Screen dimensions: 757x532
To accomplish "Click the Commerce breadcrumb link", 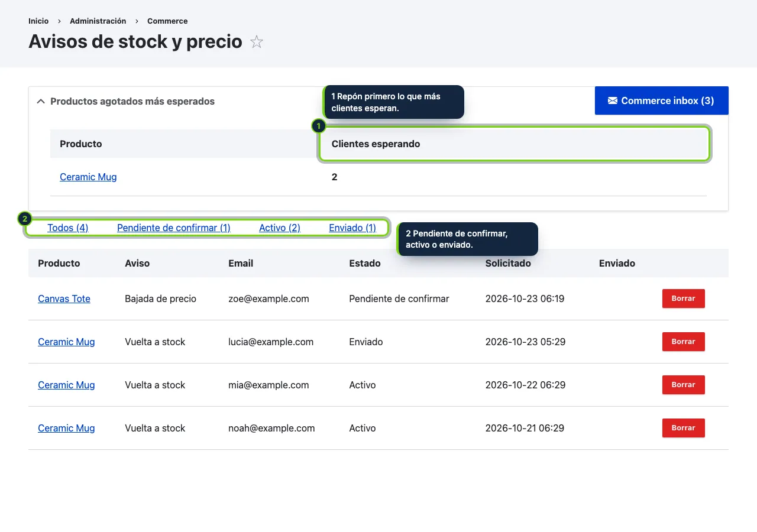I will (x=167, y=21).
